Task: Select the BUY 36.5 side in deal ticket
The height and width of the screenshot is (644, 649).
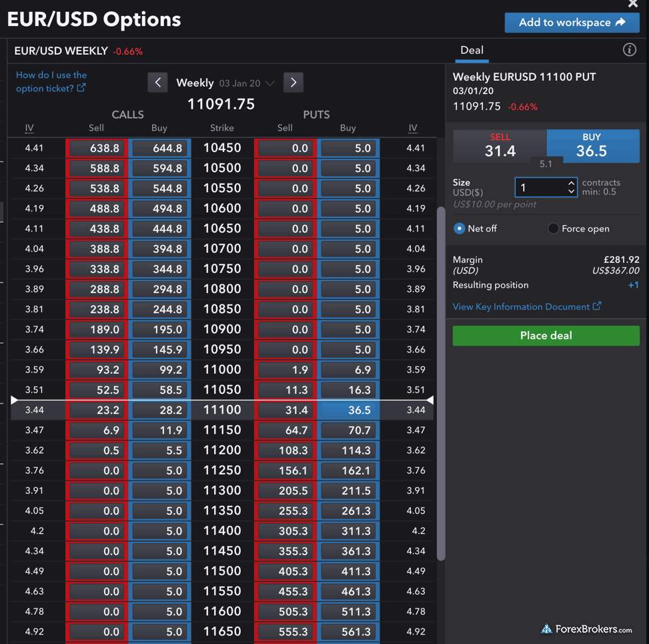Action: tap(592, 146)
